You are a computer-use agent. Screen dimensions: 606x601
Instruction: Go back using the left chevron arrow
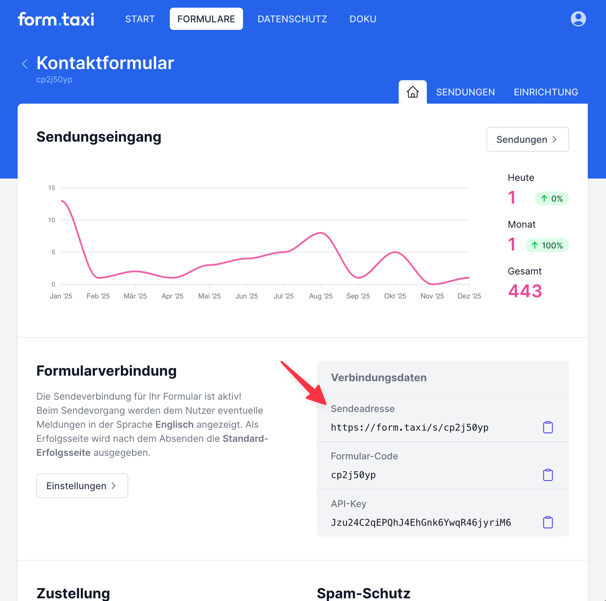25,64
